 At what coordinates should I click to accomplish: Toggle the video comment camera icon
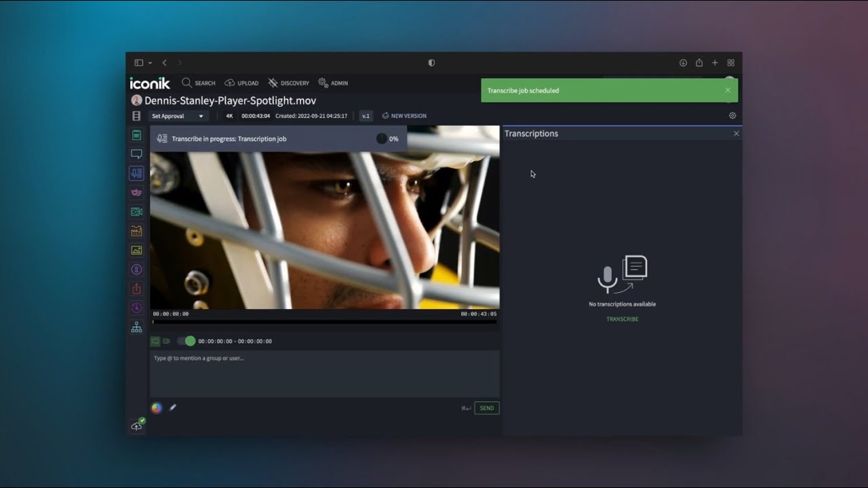pos(166,341)
